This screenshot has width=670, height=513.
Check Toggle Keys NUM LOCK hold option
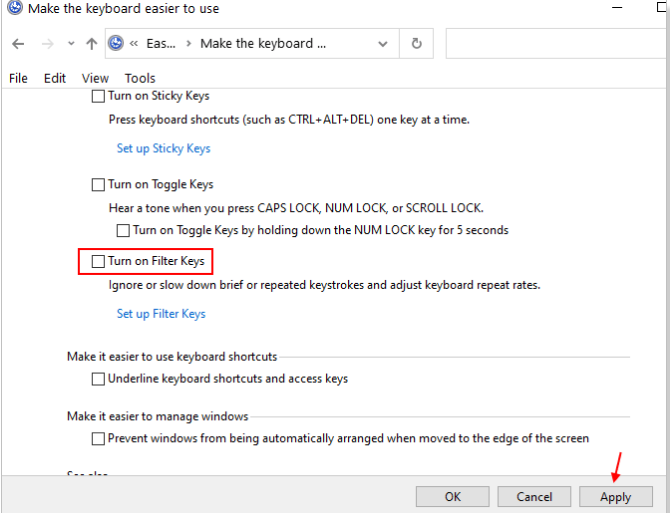point(123,230)
